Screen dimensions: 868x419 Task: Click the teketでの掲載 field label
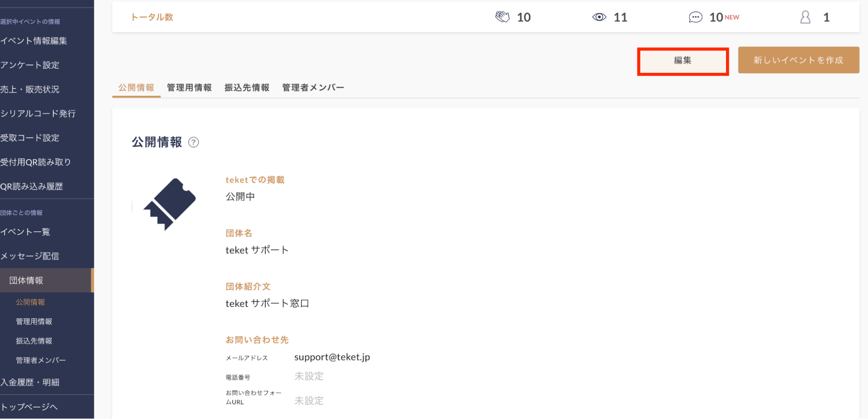[255, 180]
